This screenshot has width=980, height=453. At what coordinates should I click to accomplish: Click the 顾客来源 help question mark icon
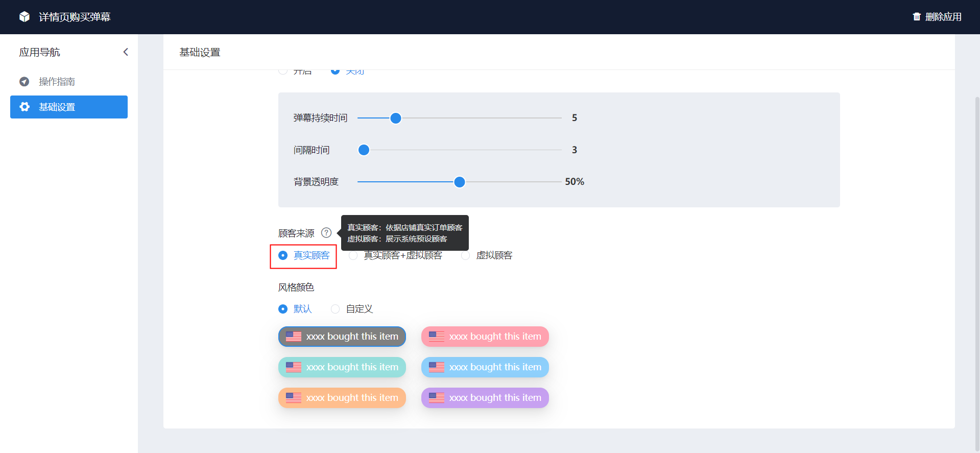tap(326, 233)
